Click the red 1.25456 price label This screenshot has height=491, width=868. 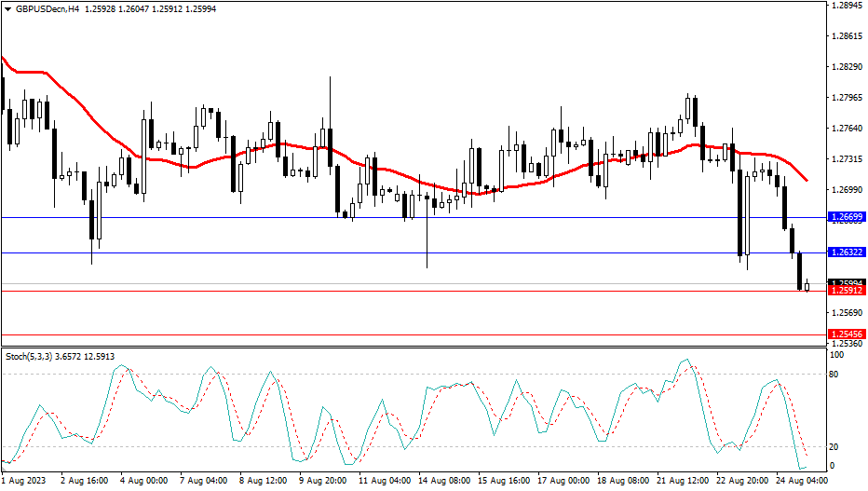coord(847,334)
